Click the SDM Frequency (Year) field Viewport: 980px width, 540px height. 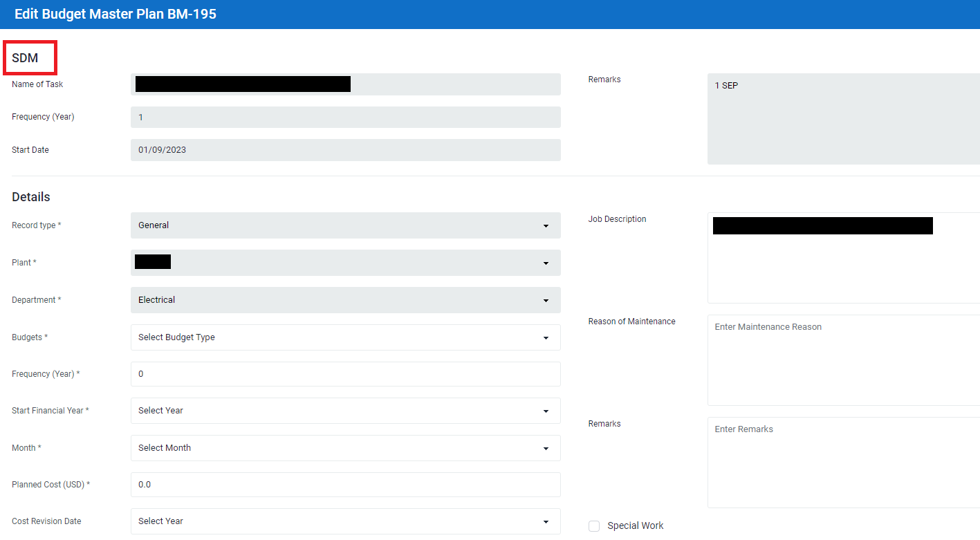[x=345, y=118]
